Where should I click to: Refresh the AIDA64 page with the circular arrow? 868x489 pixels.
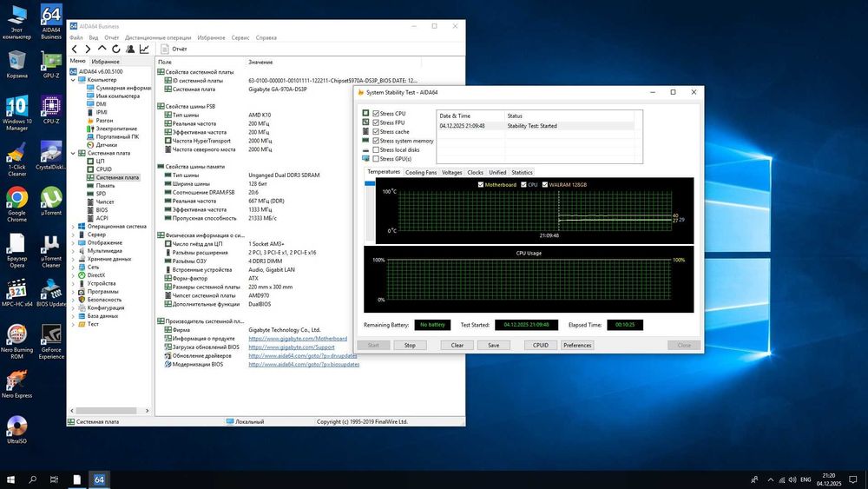coord(115,50)
